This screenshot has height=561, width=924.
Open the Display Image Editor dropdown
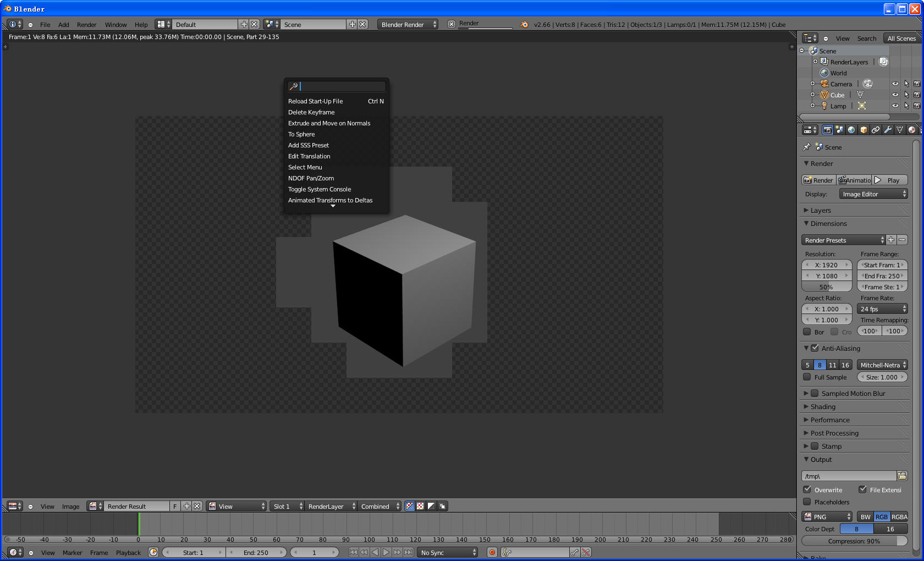(873, 194)
